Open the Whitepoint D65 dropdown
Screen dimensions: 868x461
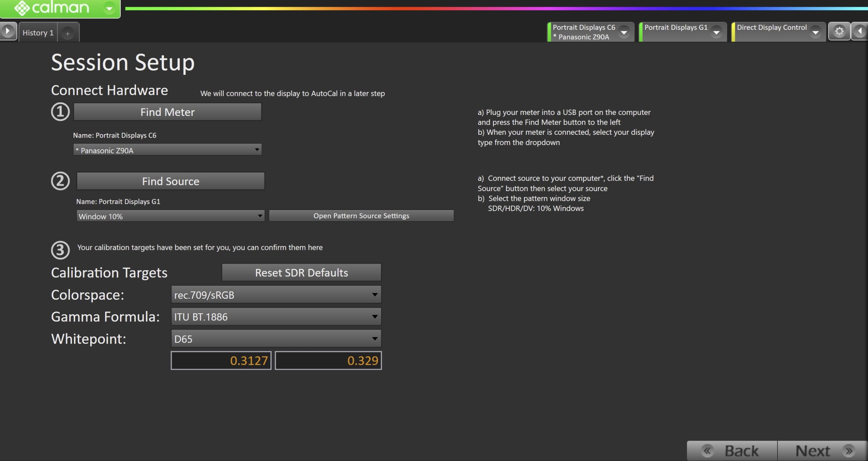(x=276, y=338)
